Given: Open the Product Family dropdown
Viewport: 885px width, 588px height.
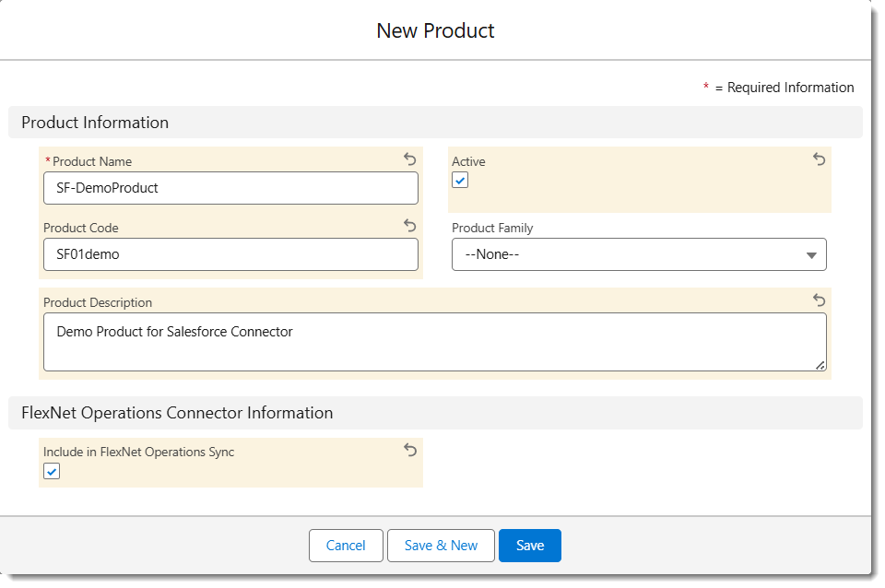Looking at the screenshot, I should [x=639, y=254].
